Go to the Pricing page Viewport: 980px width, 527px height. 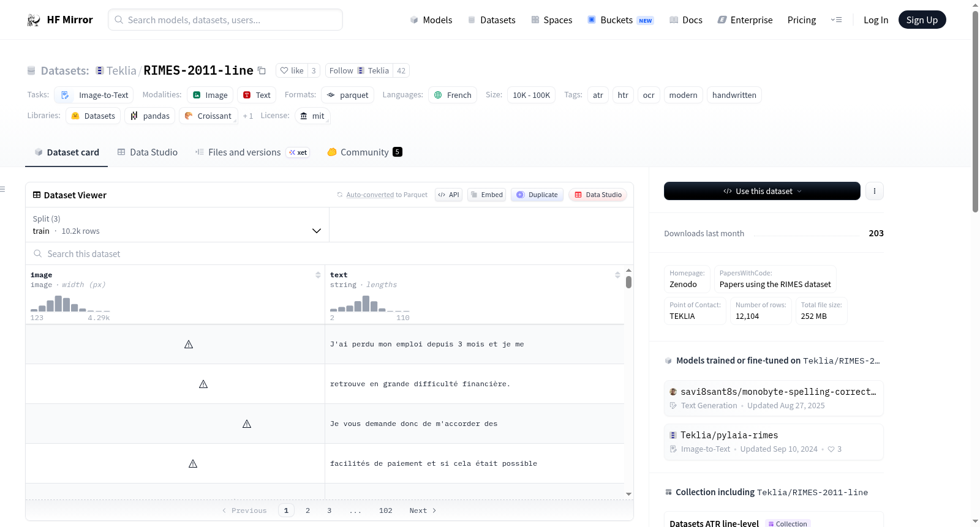(802, 20)
